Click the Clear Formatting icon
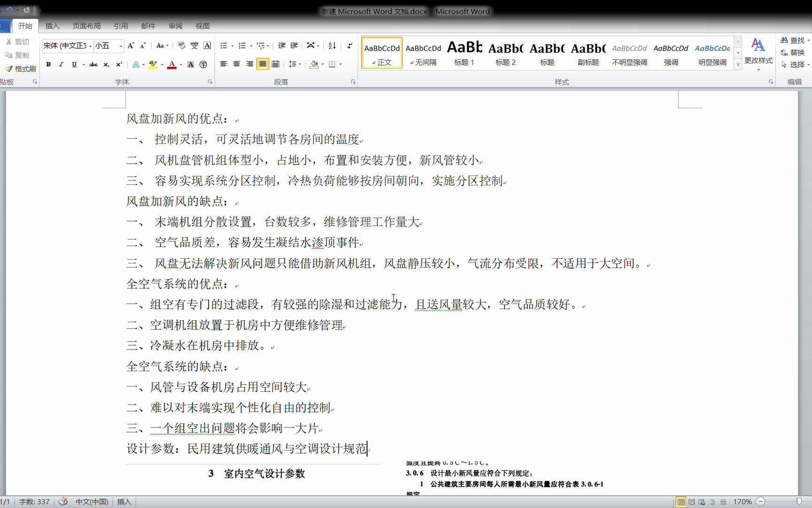 coord(182,46)
